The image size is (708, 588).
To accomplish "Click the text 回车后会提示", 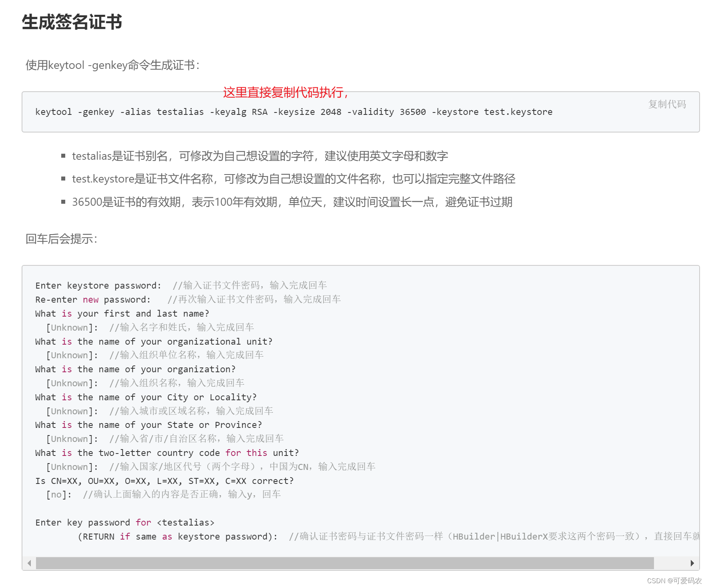I will [61, 239].
